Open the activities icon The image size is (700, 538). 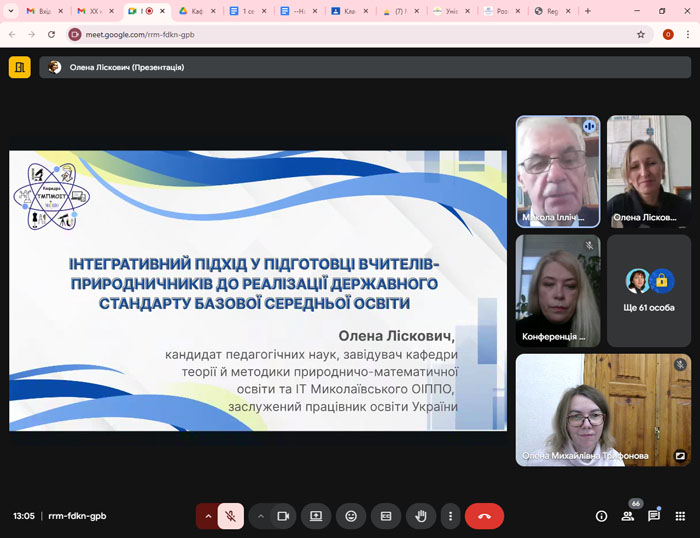(680, 516)
